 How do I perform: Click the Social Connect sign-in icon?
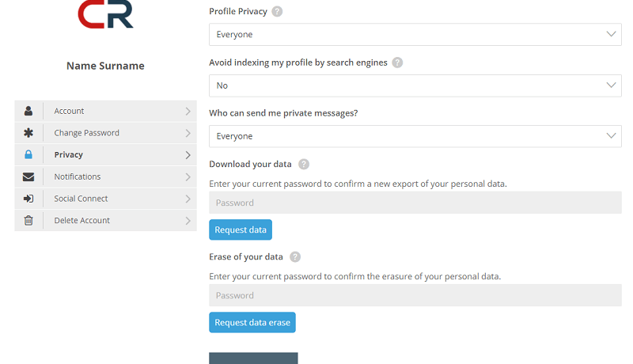click(28, 199)
